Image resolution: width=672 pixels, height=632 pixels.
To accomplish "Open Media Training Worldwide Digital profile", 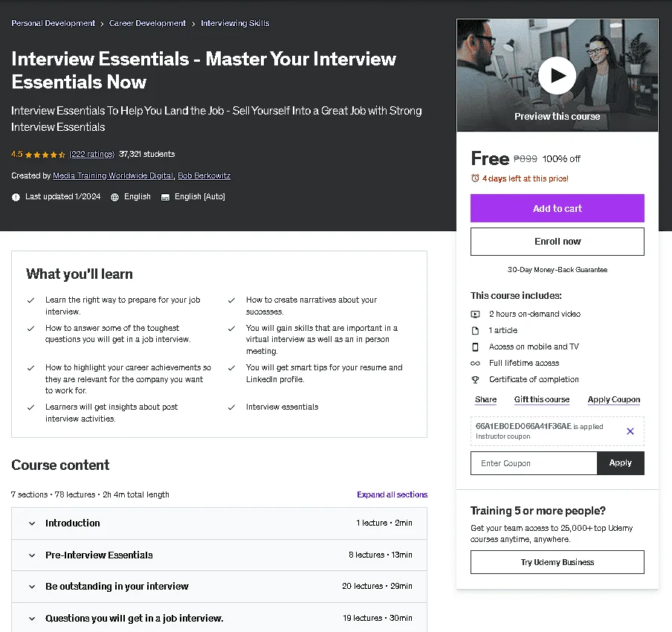I will [113, 175].
